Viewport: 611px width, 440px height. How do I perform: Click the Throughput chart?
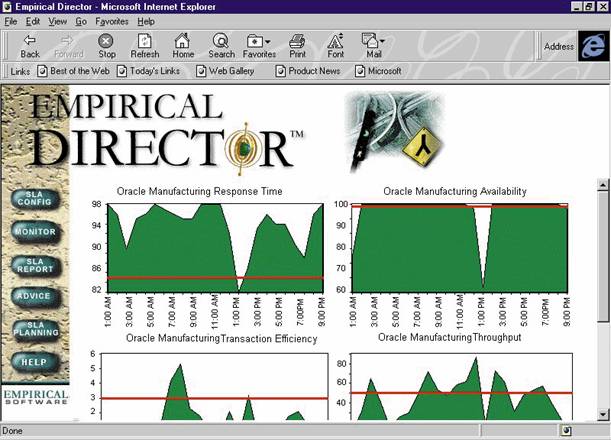click(462, 387)
